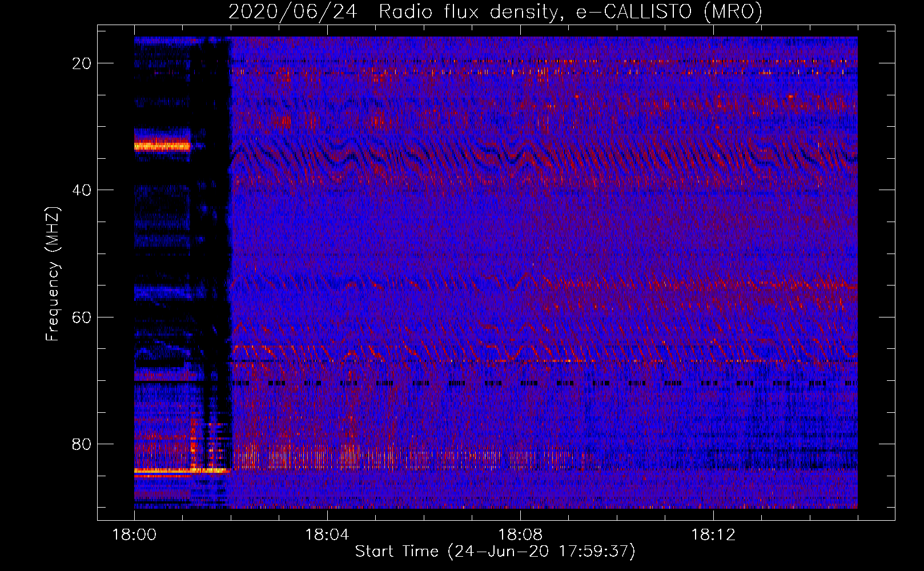
Task: Click the plot title 'Radio flux density, e-CALLISTO (MRO)'
Action: [570, 11]
